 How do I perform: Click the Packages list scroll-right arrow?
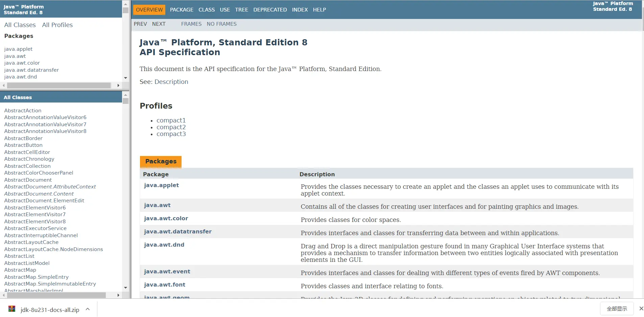(118, 86)
